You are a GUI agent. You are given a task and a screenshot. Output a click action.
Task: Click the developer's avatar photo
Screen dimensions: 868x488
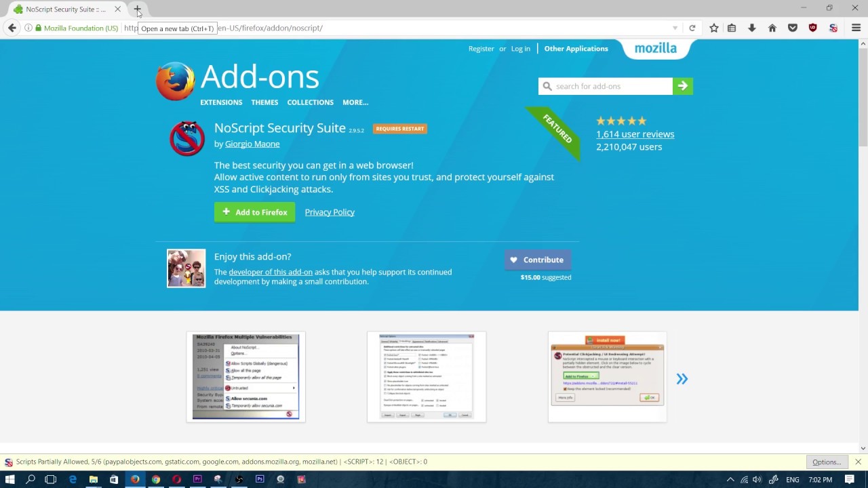pos(186,268)
